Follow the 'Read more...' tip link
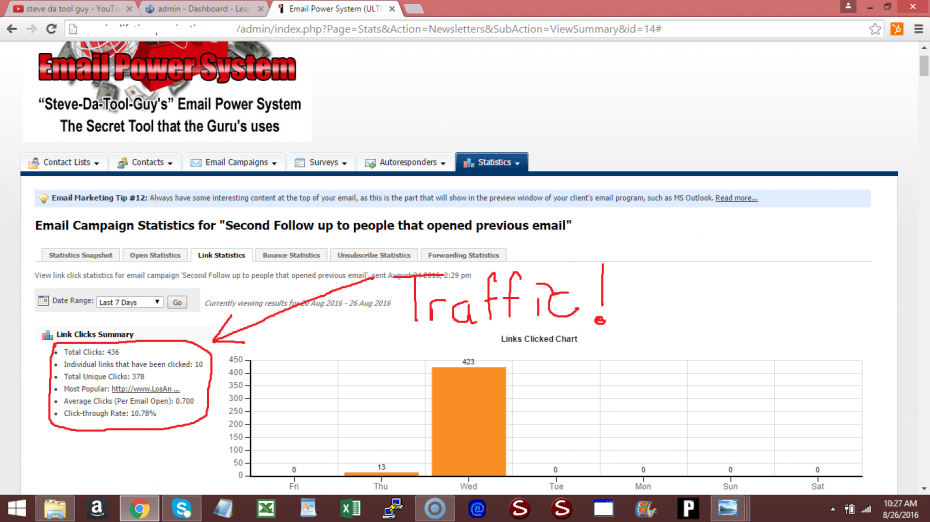930x522 pixels. pyautogui.click(x=736, y=198)
